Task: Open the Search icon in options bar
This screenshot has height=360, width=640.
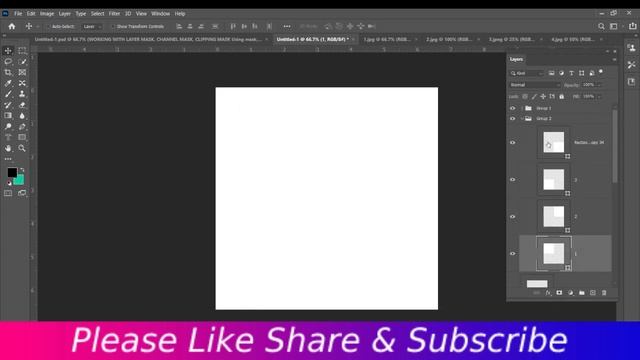Action: click(601, 27)
